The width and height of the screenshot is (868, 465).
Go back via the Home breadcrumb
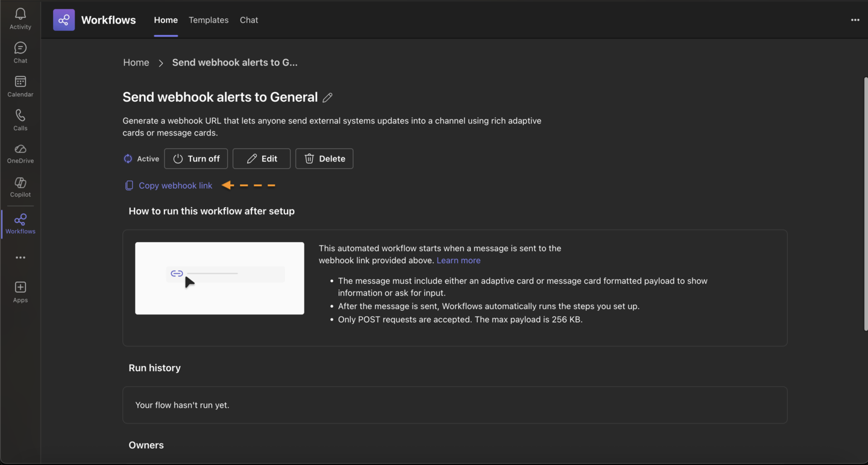click(136, 62)
